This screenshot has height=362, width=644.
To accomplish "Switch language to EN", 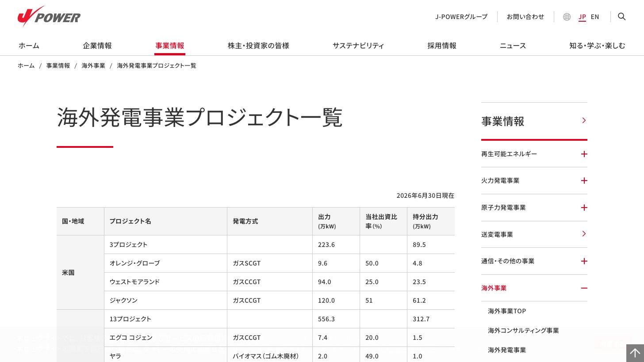I will (x=595, y=17).
